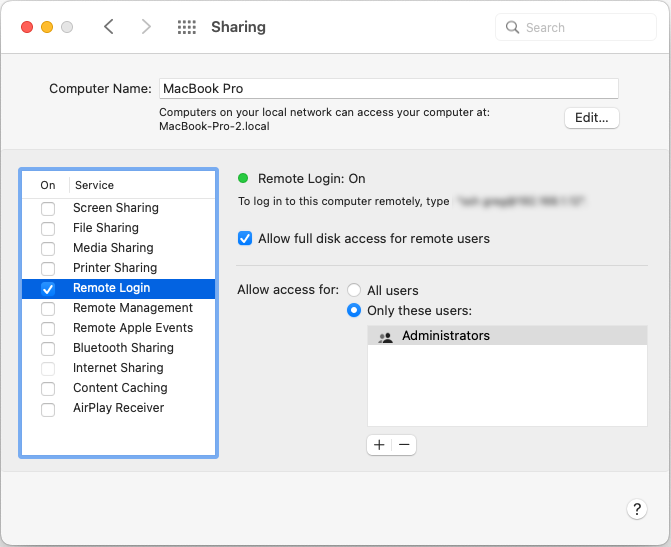Click the forward navigation arrow
The image size is (671, 547).
146,27
